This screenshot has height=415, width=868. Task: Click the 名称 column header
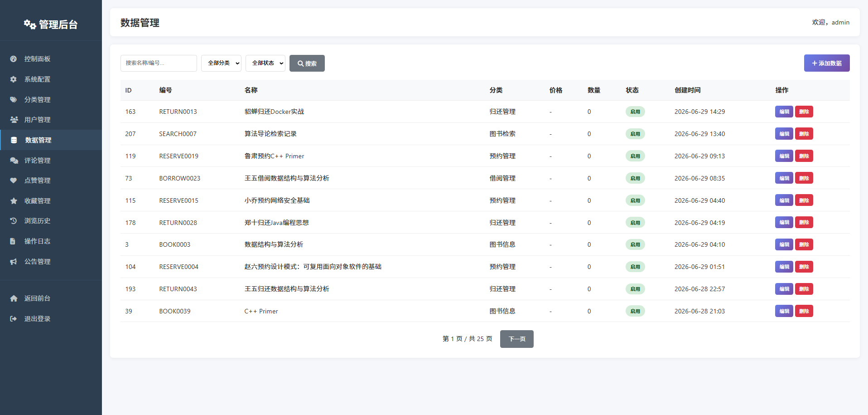(251, 90)
